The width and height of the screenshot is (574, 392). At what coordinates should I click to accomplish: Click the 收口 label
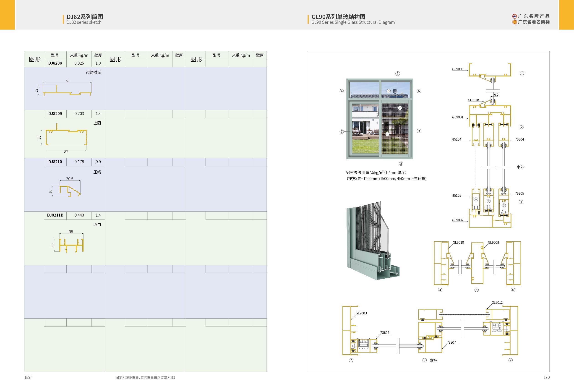pos(97,225)
